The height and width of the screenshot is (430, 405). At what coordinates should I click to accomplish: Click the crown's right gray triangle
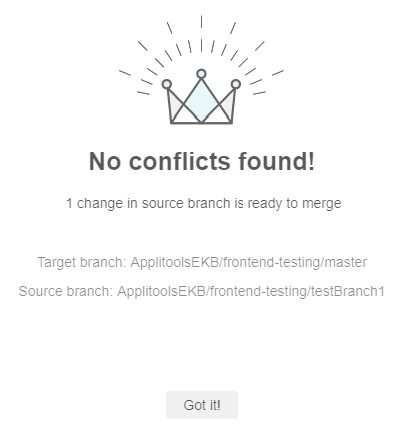click(x=228, y=103)
